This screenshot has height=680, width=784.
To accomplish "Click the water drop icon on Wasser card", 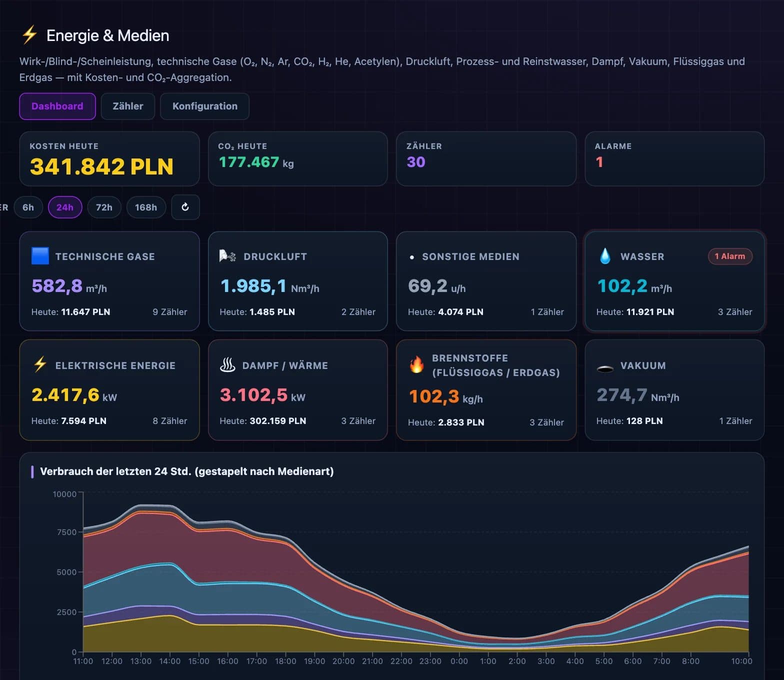I will coord(605,256).
